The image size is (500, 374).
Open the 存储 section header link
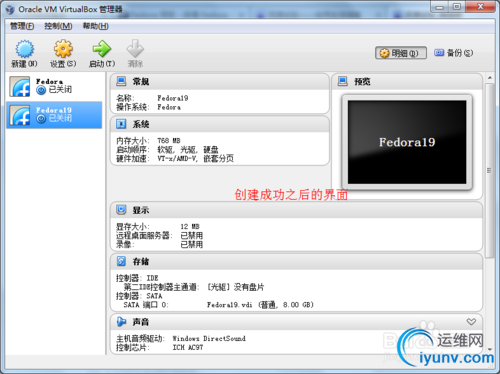coord(141,261)
